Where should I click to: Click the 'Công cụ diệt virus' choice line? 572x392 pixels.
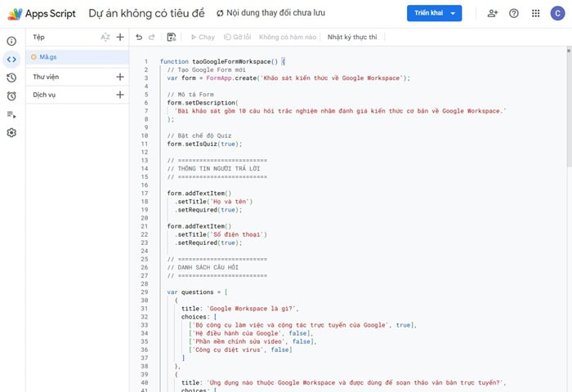(x=240, y=350)
